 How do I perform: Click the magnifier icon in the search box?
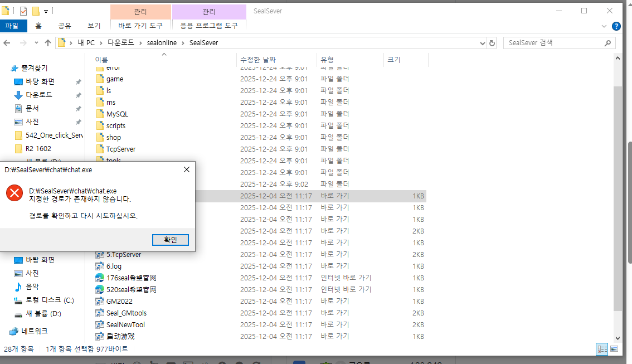pyautogui.click(x=607, y=43)
